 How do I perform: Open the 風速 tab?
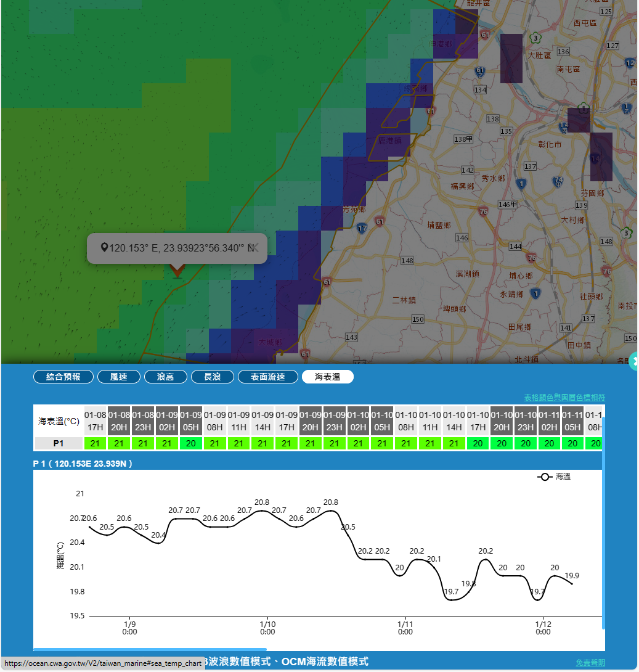click(x=119, y=377)
